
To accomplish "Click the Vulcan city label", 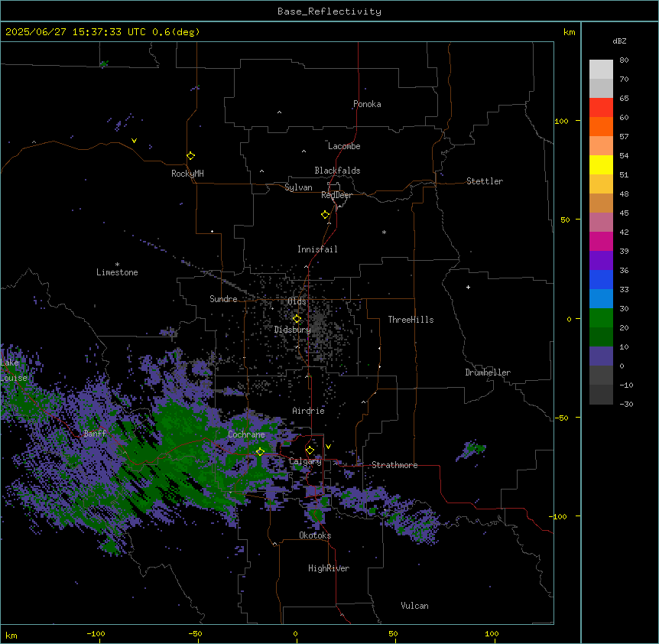I will (415, 606).
